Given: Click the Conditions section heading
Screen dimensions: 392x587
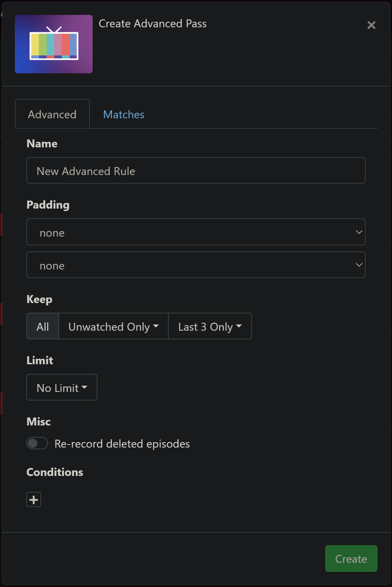Looking at the screenshot, I should coord(55,472).
